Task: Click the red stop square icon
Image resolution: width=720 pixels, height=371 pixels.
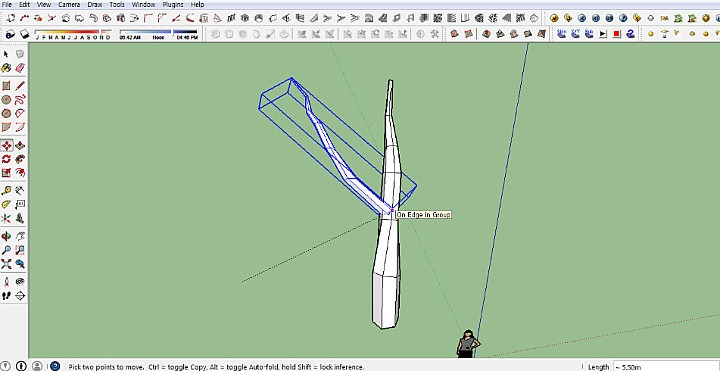Action: 617,34
